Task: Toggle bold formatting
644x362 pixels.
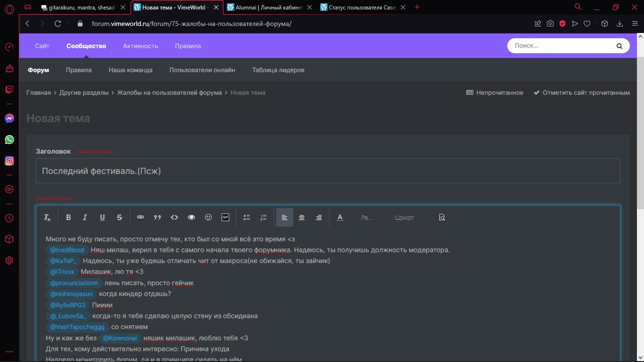Action: [x=68, y=217]
